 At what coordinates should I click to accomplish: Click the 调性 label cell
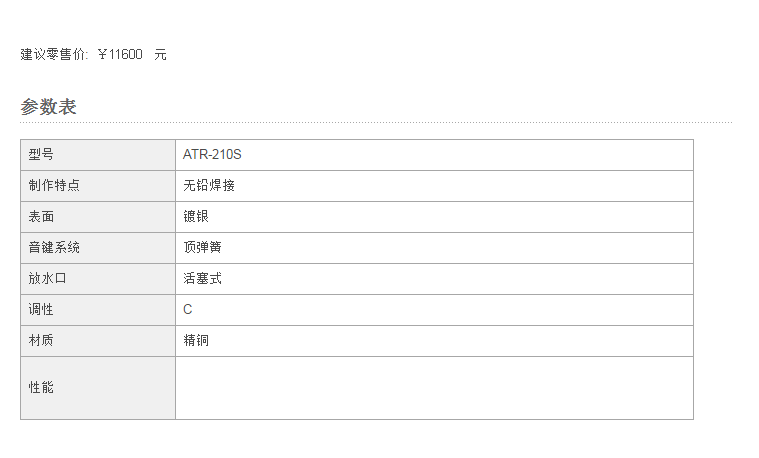[98, 310]
